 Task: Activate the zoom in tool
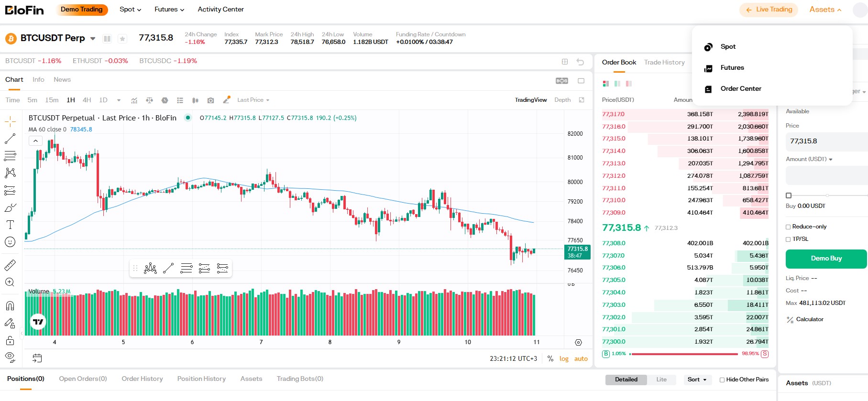pos(10,282)
